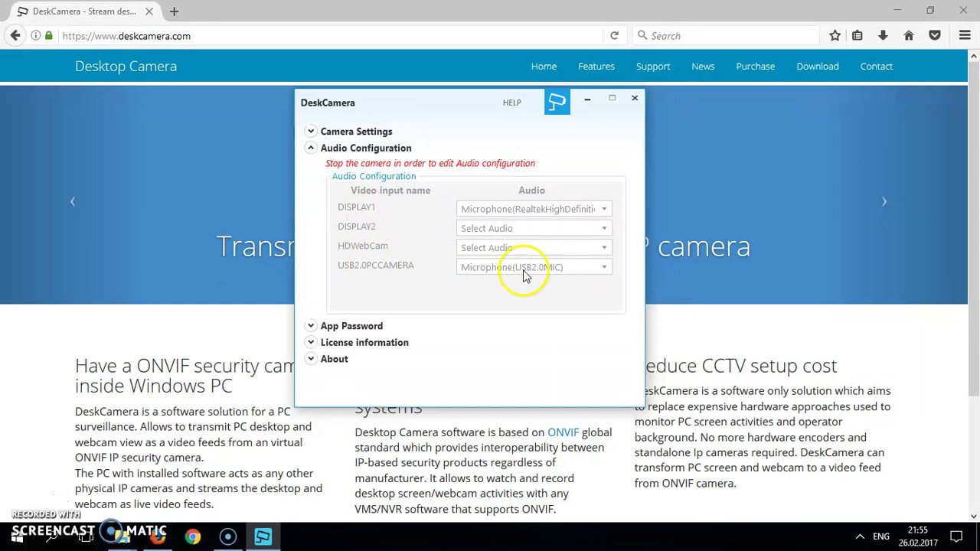Click the HDWebCam input name
Screen dimensions: 980x551
[x=363, y=246]
